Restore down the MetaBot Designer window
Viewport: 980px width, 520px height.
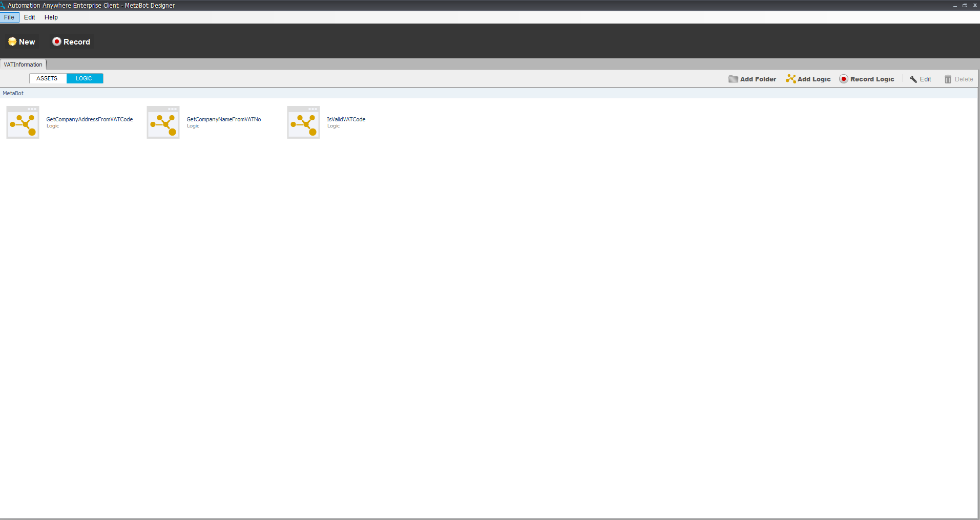965,5
